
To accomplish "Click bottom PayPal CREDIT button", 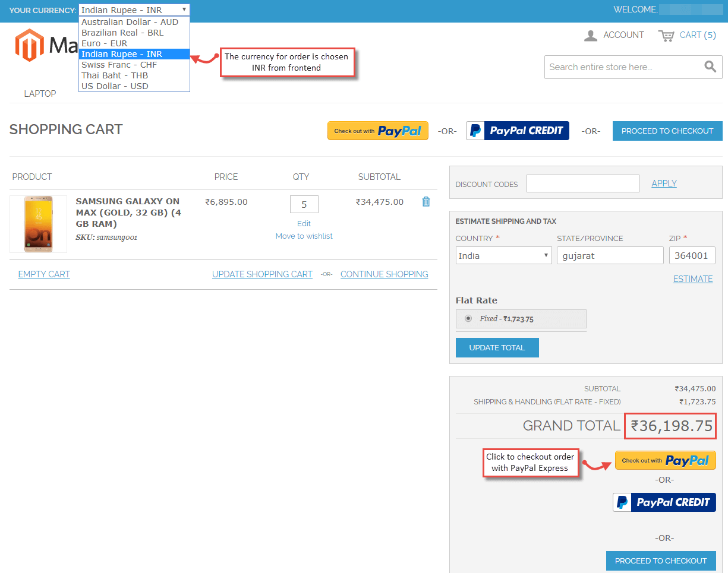I will (664, 502).
